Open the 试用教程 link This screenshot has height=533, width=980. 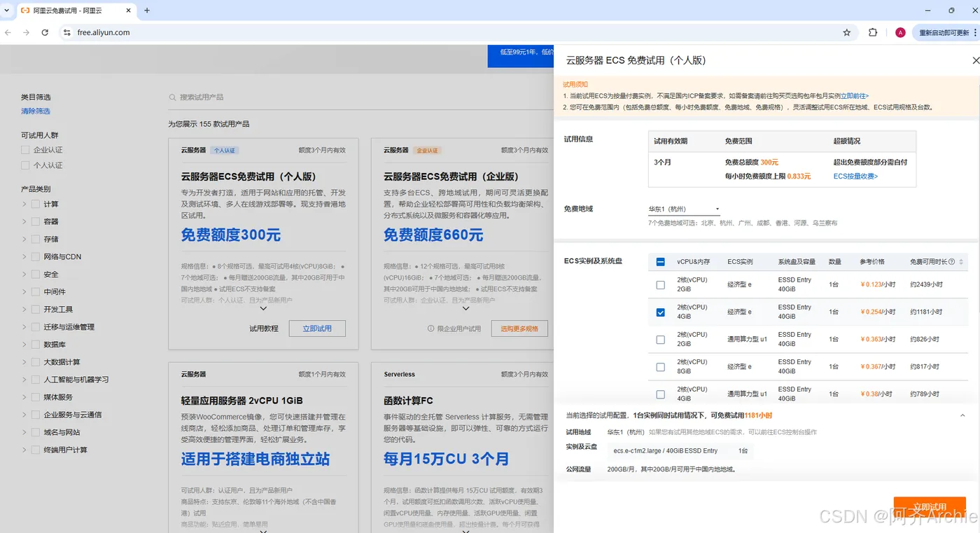coord(264,328)
